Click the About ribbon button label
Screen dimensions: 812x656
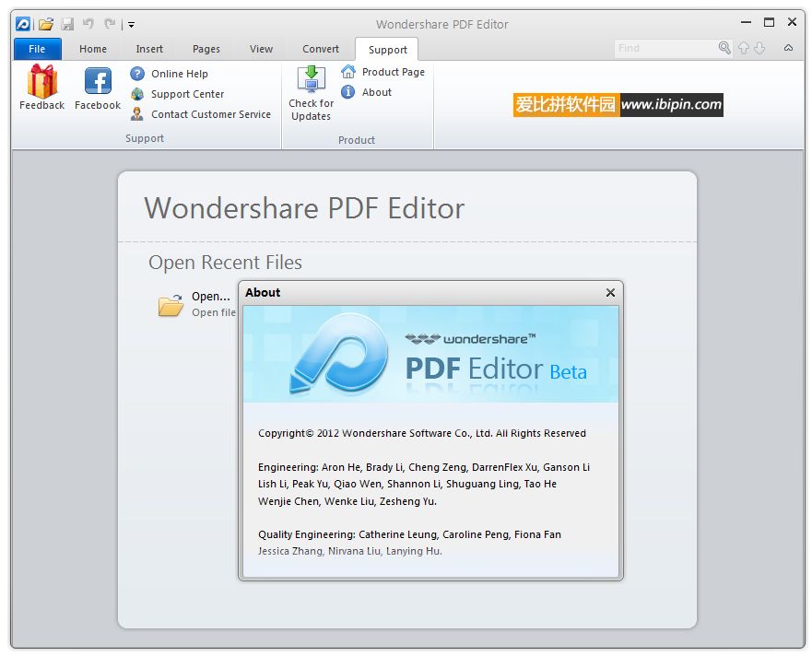pos(376,91)
